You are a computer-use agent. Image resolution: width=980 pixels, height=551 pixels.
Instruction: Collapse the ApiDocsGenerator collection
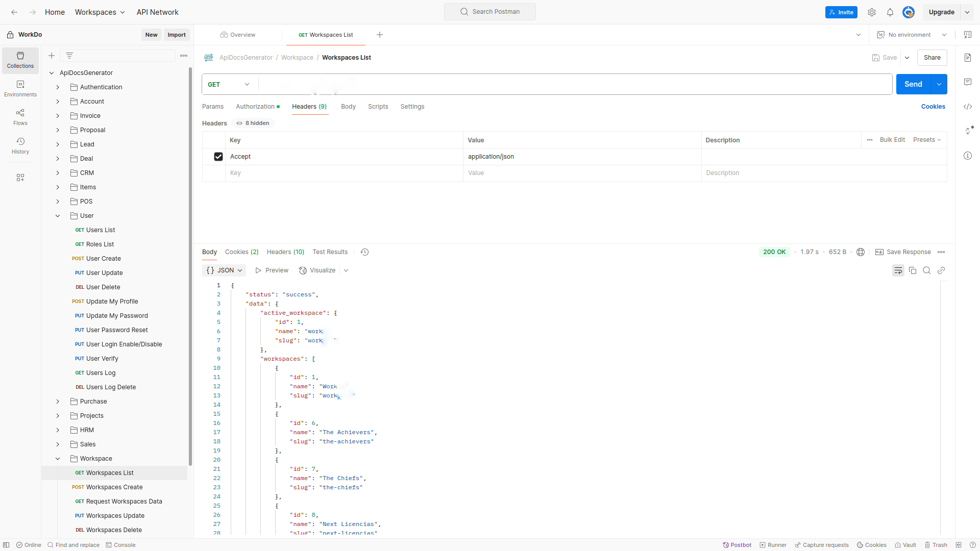point(52,73)
